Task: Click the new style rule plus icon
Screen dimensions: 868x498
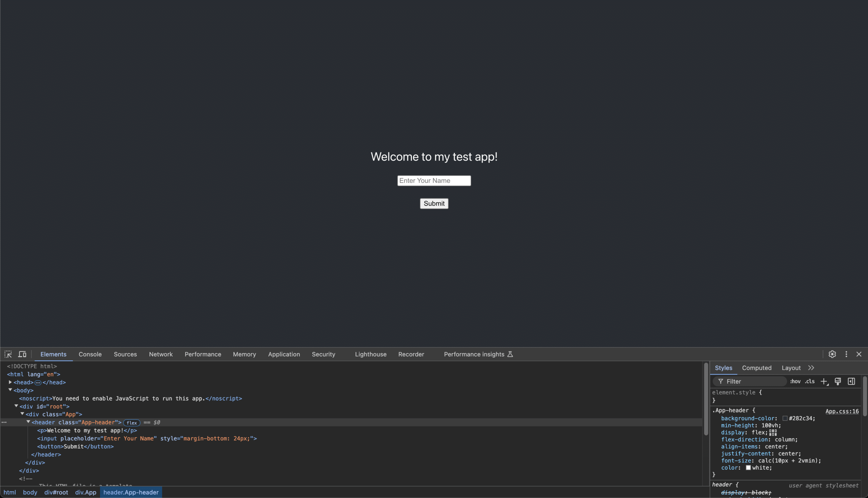Action: pos(824,381)
